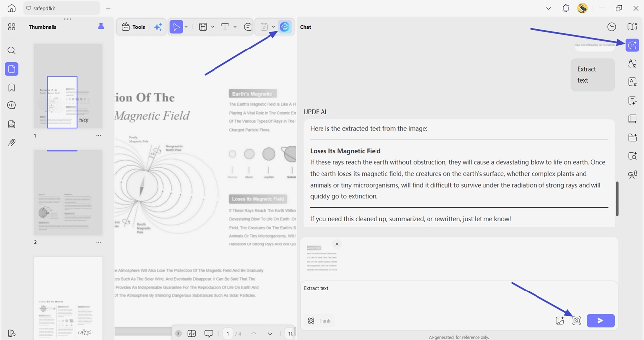Start slideshow presentation mode icon
The width and height of the screenshot is (644, 340).
209,333
